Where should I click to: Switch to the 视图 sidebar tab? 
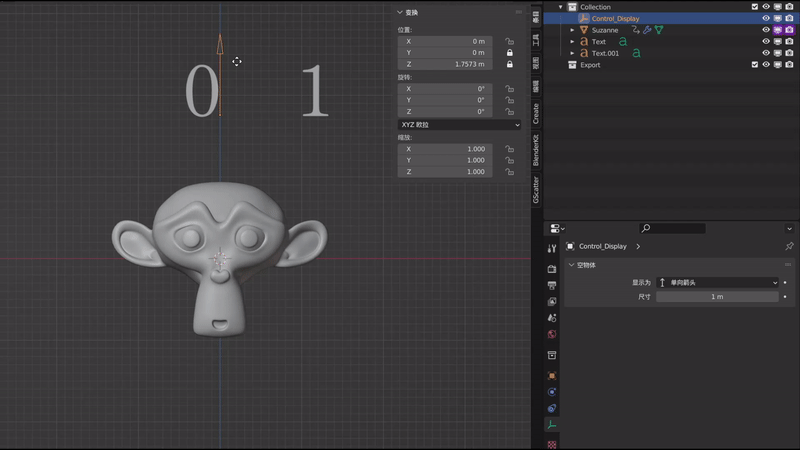tap(536, 63)
